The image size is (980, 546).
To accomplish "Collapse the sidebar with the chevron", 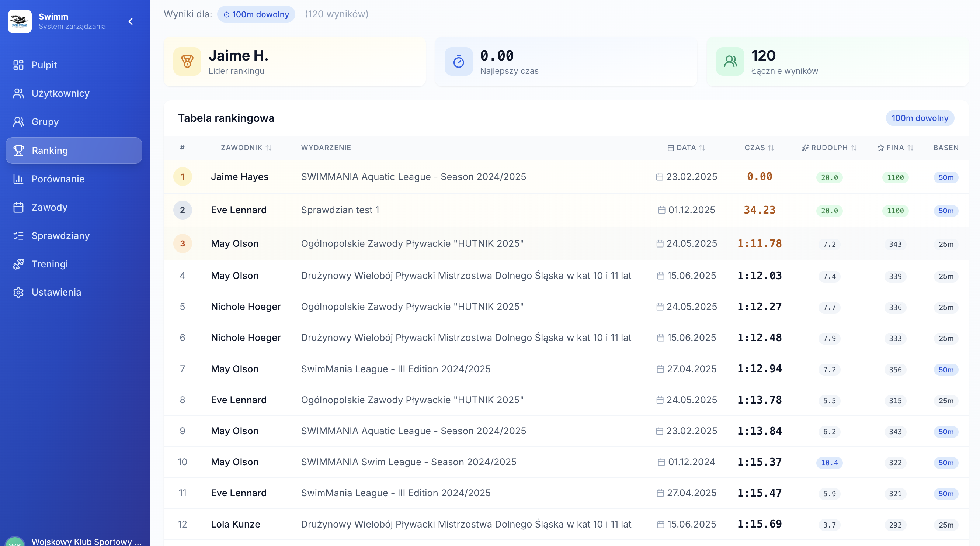I will pos(131,21).
